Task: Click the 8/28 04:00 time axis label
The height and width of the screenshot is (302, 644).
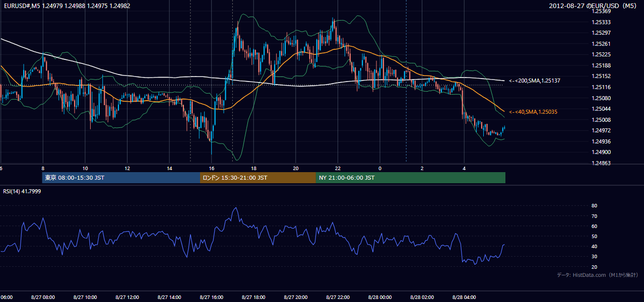Action: click(464, 297)
